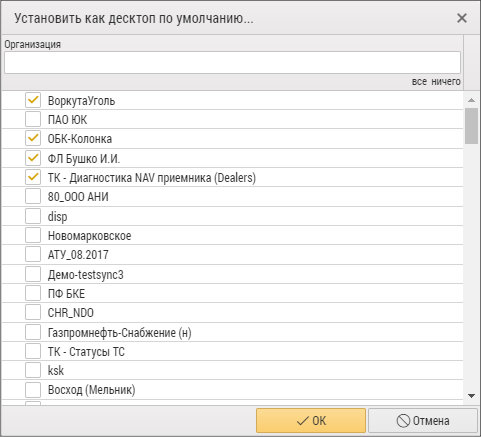Uncheck the ОБК-Колонка checkbox
481x437 pixels.
(x=33, y=138)
